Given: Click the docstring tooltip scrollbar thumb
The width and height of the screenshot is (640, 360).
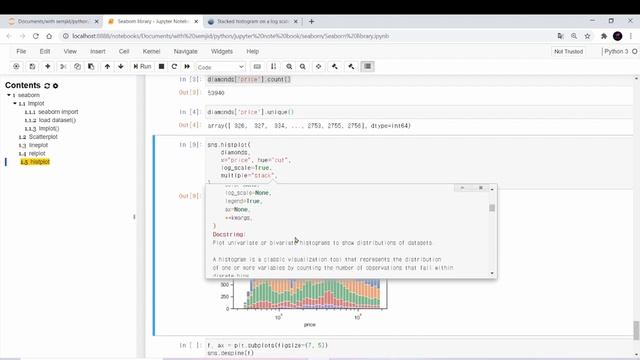Looking at the screenshot, I should [492, 208].
